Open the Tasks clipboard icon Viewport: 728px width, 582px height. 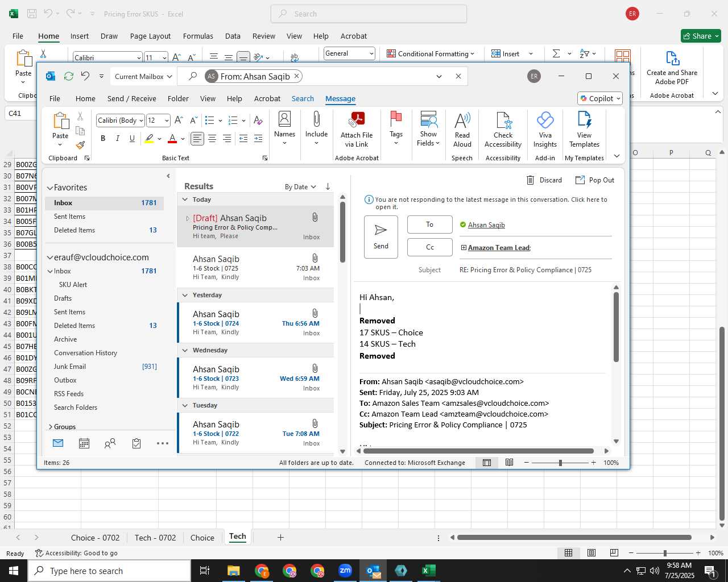[136, 443]
